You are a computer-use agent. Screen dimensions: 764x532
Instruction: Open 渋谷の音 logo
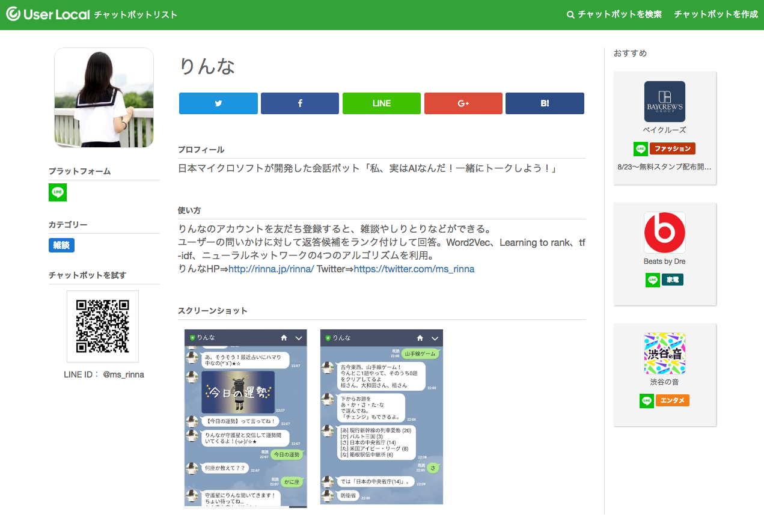665,353
